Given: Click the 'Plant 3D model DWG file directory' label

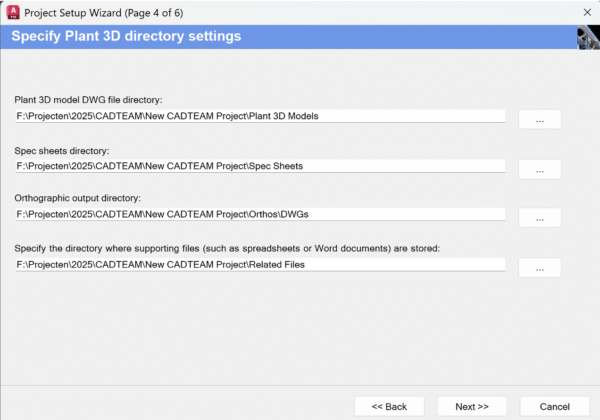Looking at the screenshot, I should pyautogui.click(x=88, y=100).
